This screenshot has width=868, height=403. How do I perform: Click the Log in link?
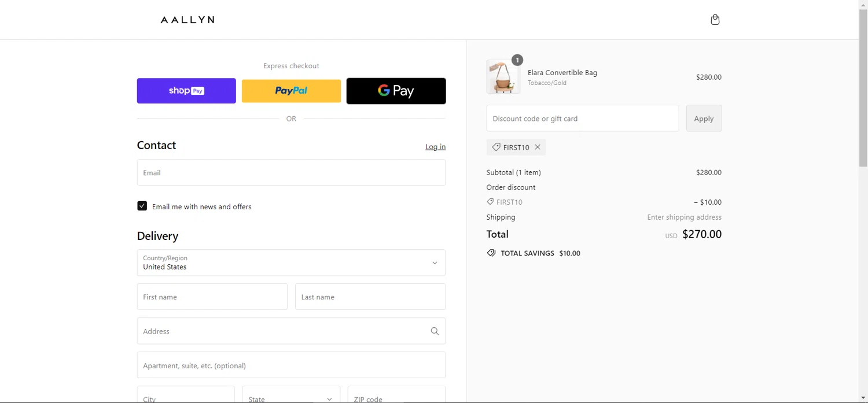[435, 147]
